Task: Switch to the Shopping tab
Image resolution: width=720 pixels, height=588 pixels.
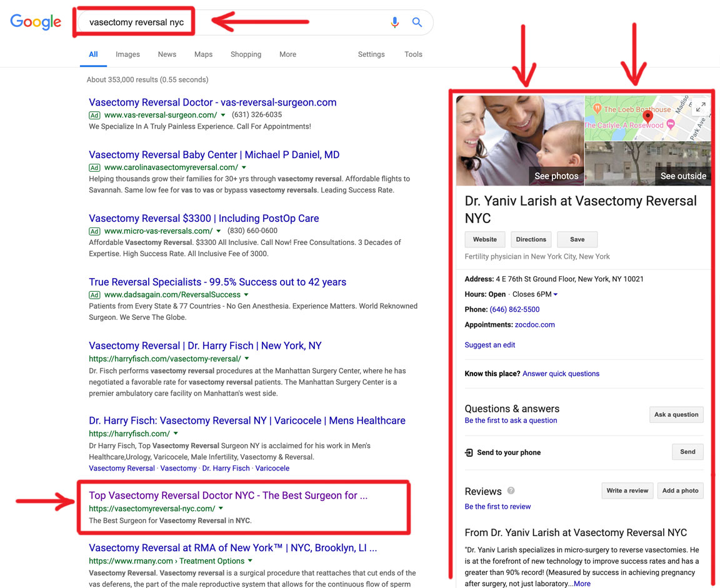Action: click(x=246, y=54)
